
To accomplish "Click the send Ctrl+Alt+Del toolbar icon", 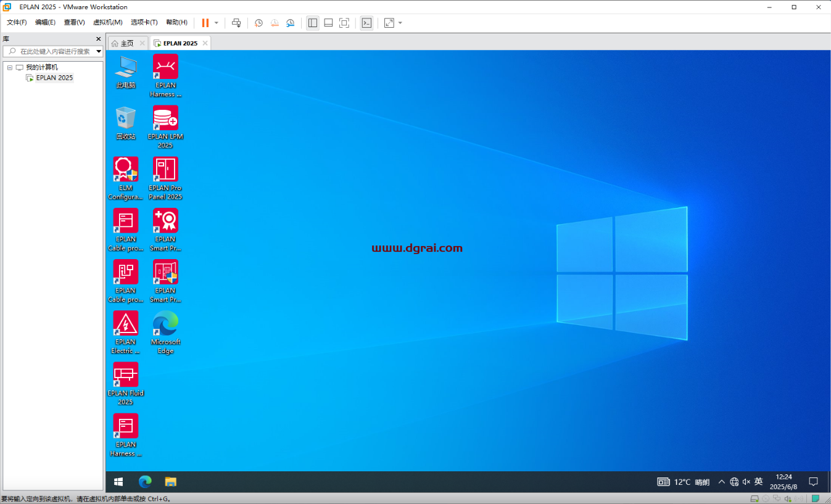I will point(236,23).
